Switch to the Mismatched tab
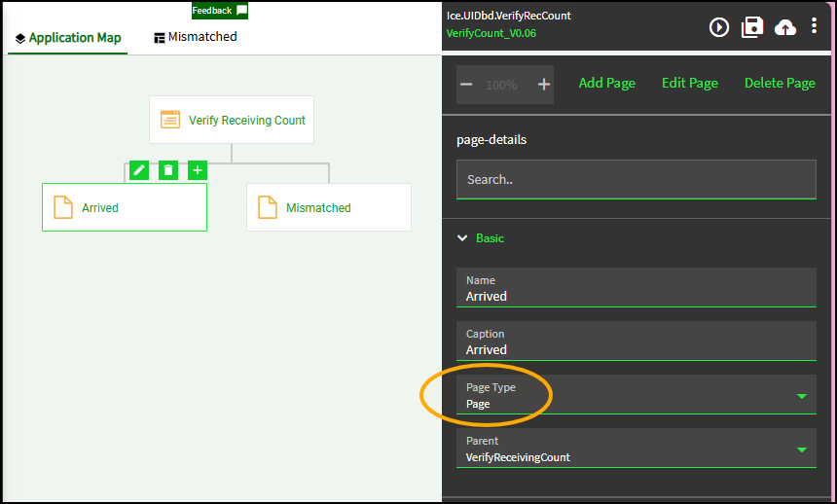The height and width of the screenshot is (504, 837). click(196, 37)
